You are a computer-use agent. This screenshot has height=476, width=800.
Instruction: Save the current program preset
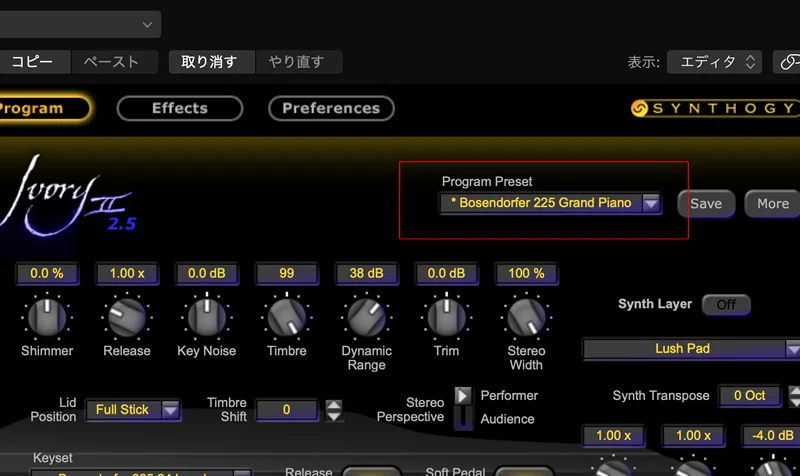coord(706,204)
